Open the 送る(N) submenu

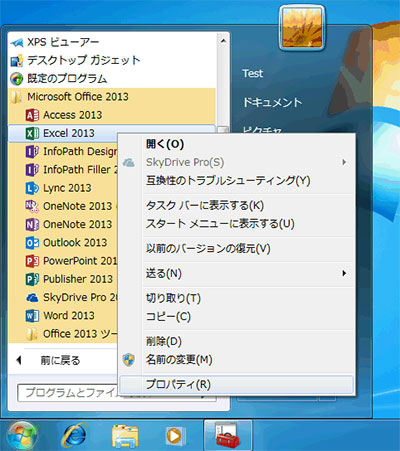[236, 274]
